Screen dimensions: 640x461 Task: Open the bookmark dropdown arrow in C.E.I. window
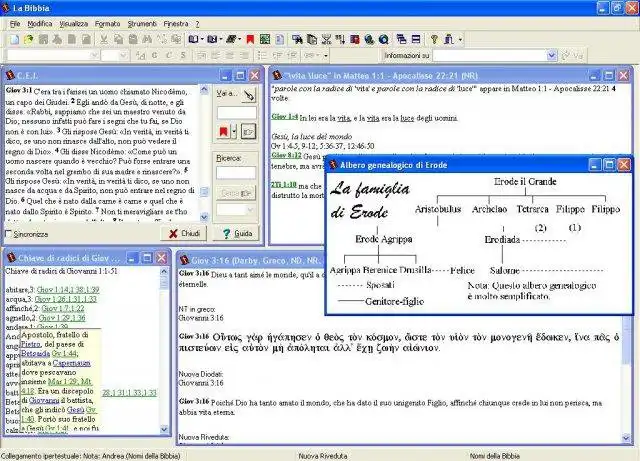[234, 131]
